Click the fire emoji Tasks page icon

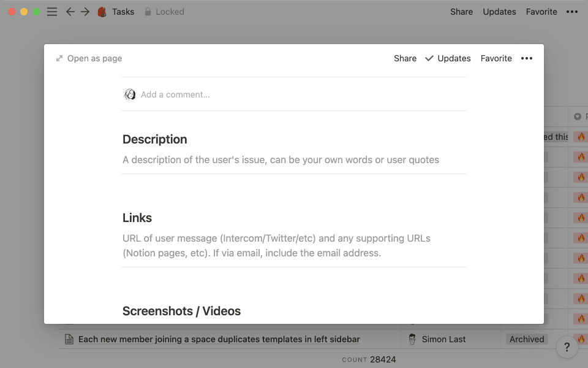click(x=102, y=11)
